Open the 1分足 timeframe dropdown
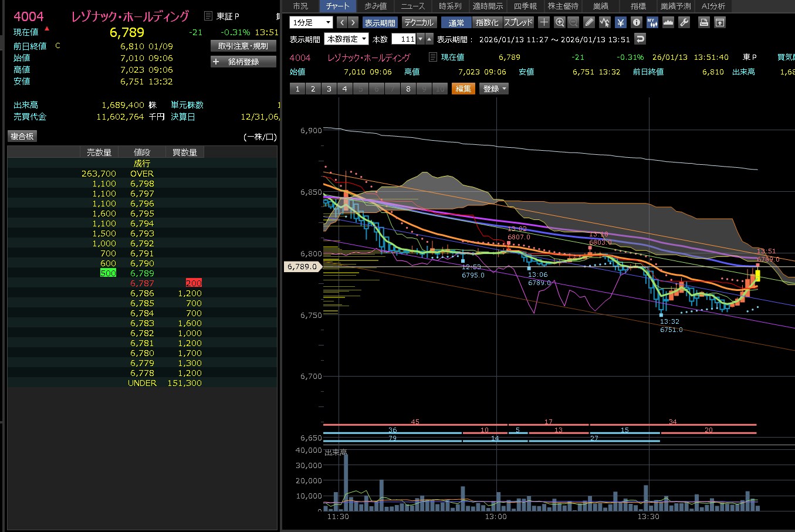This screenshot has width=795, height=532. point(311,22)
